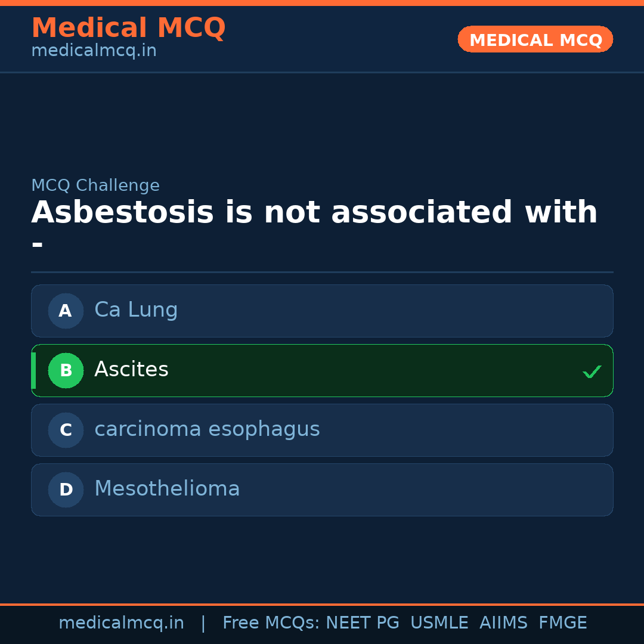Click the Asbestosis question heading text

(x=314, y=213)
